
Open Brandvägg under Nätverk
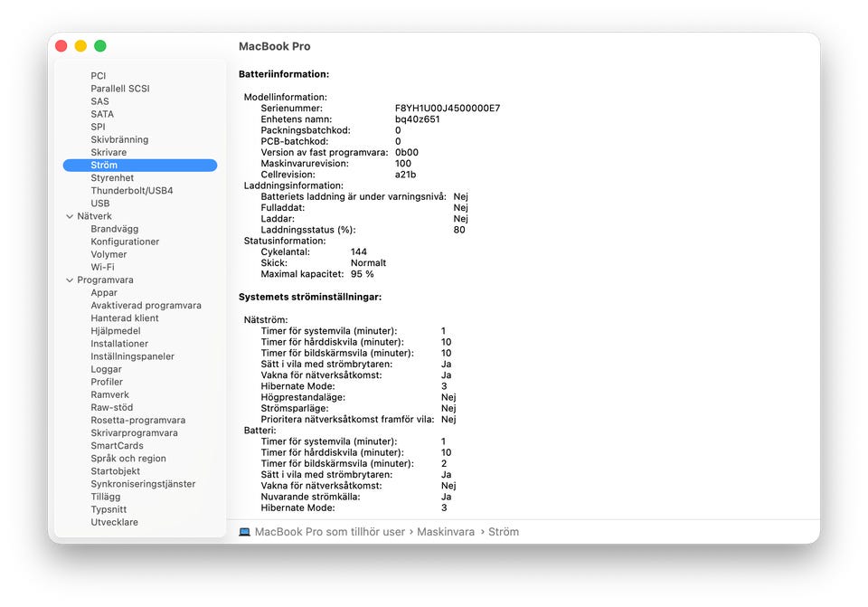click(x=115, y=229)
